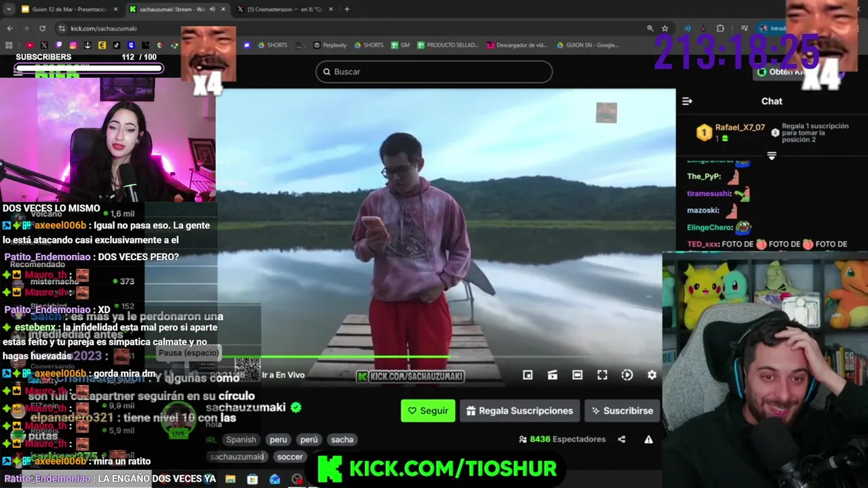This screenshot has width=868, height=488.
Task: Open the clip creation control
Action: pyautogui.click(x=553, y=375)
